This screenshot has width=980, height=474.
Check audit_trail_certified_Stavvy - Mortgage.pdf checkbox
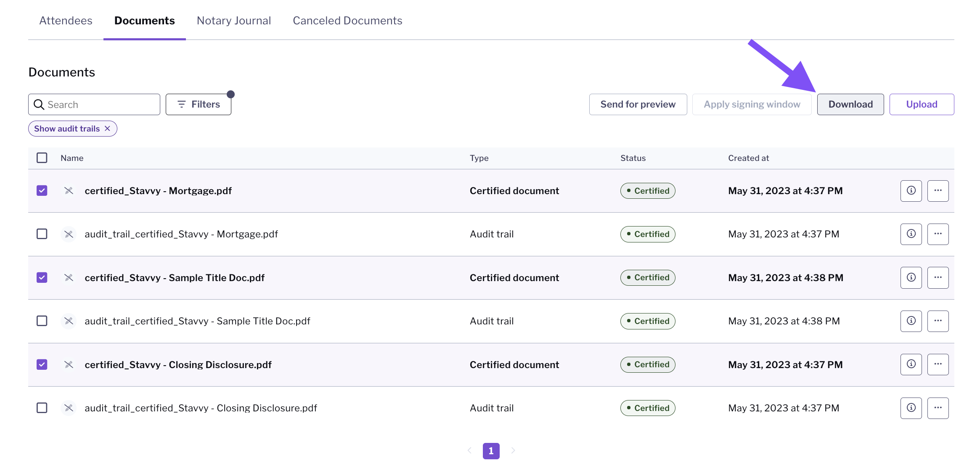coord(42,234)
